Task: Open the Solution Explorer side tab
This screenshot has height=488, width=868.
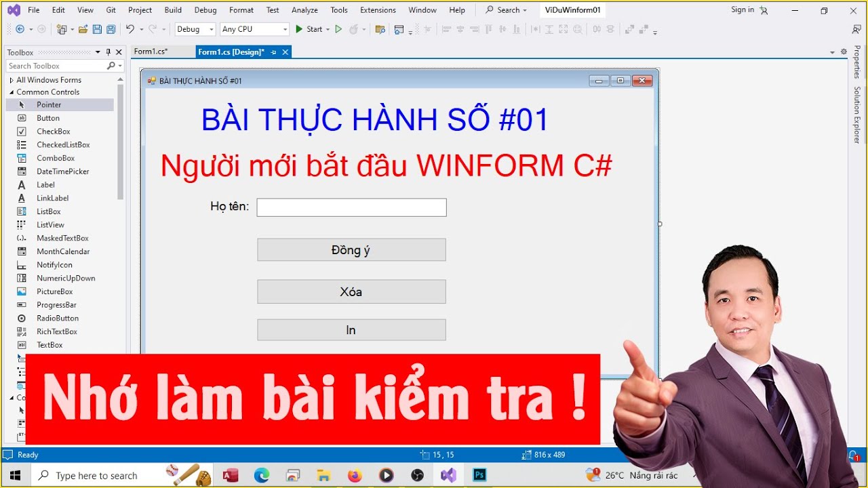Action: 857,115
